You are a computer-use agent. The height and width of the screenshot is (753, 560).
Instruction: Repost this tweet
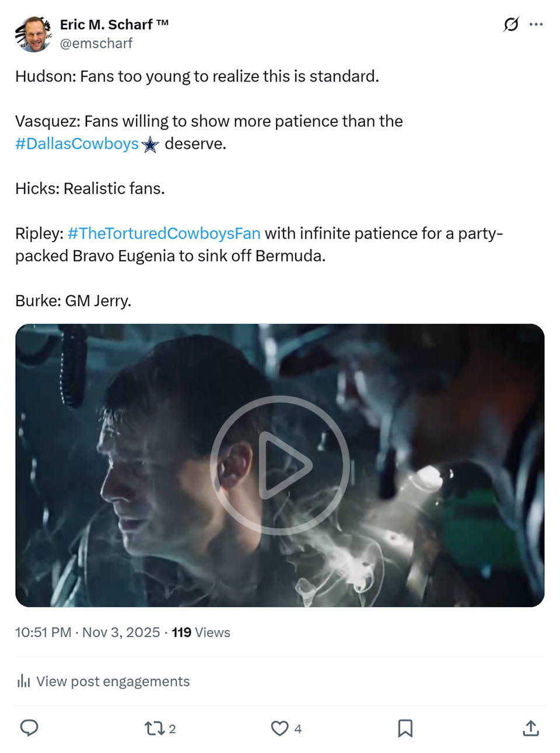(x=155, y=728)
